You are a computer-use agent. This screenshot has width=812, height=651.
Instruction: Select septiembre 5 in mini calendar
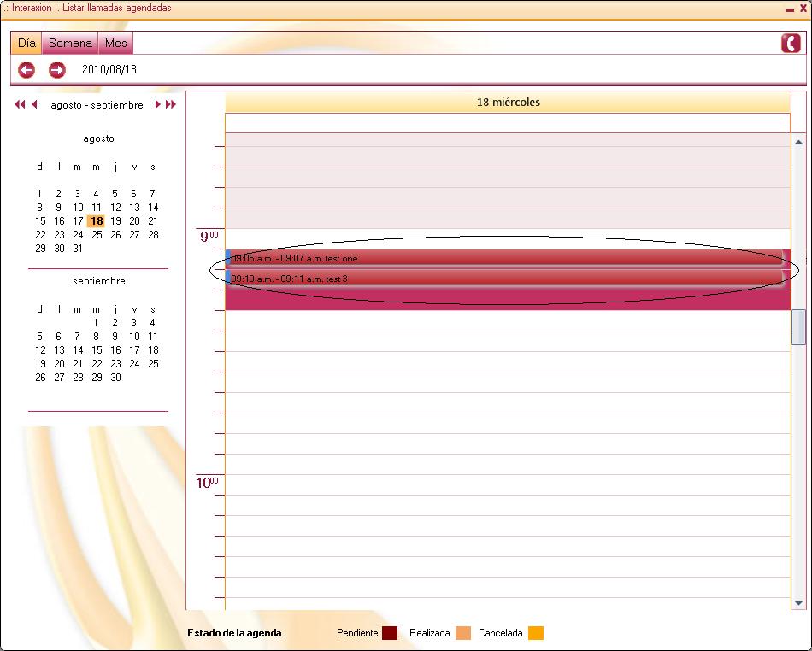(39, 337)
